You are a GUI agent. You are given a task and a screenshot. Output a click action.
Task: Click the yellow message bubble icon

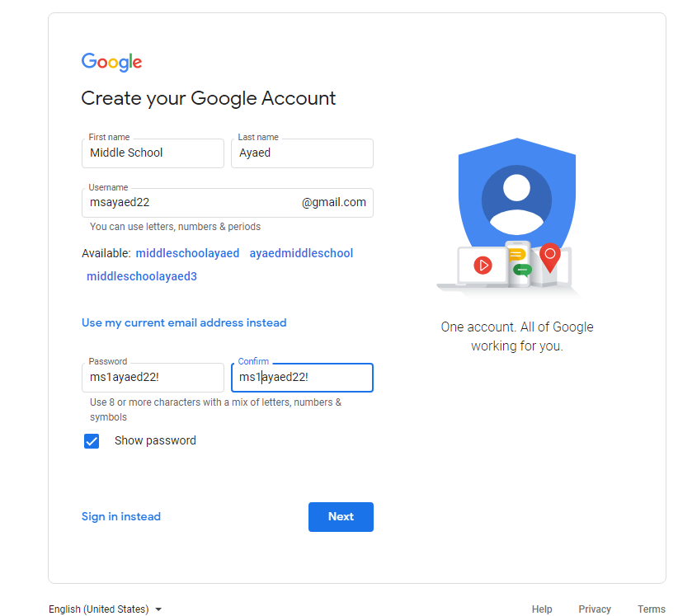point(517,255)
